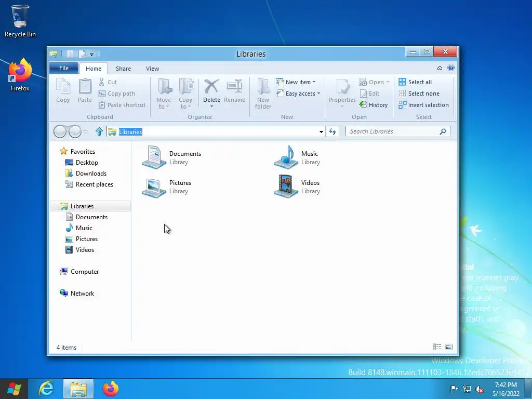Screen dimensions: 532x399
Task: Launch Internet Explorer from taskbar
Action: 46,389
